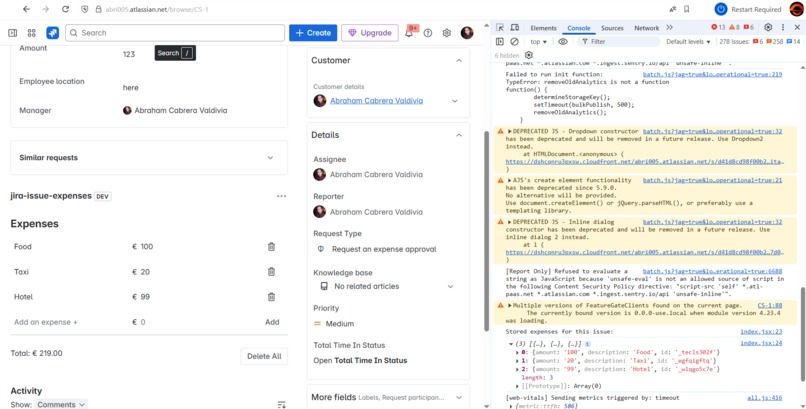
Task: Expand the More fields section
Action: point(459,397)
